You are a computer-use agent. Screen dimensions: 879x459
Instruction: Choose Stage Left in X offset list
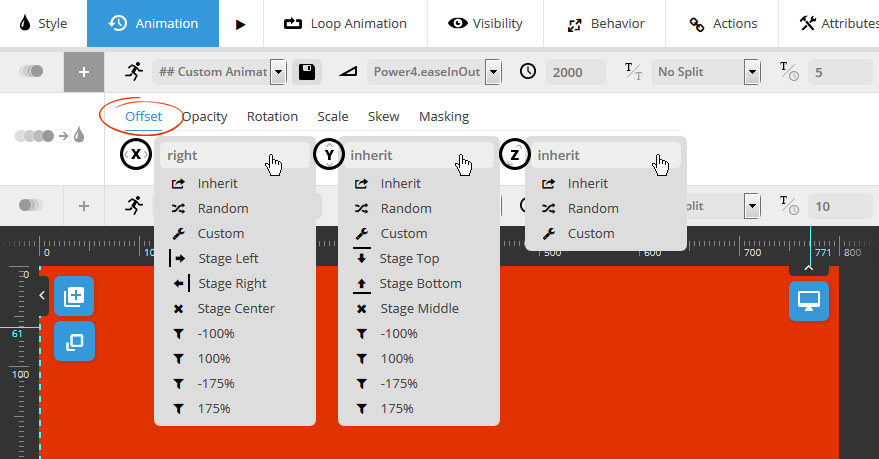coord(228,258)
